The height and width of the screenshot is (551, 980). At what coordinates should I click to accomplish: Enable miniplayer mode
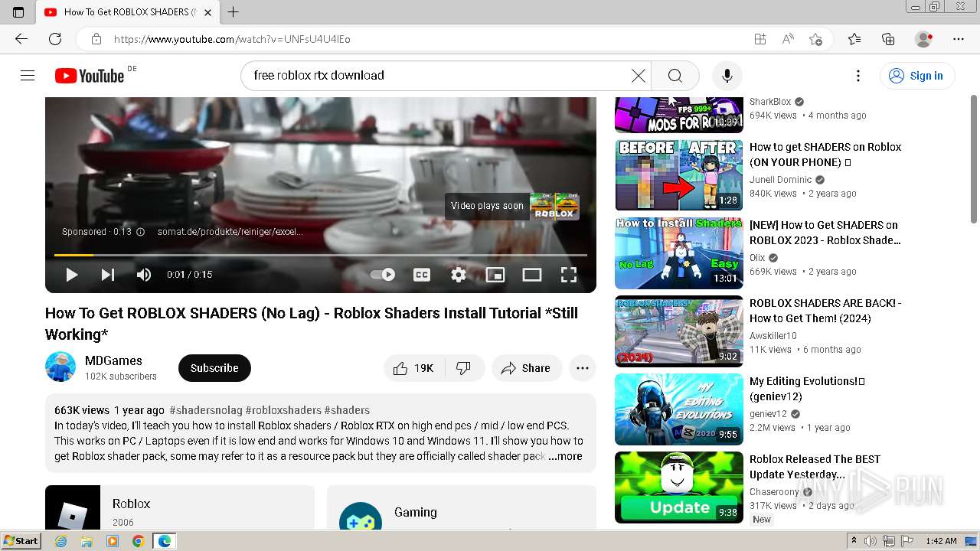point(495,275)
